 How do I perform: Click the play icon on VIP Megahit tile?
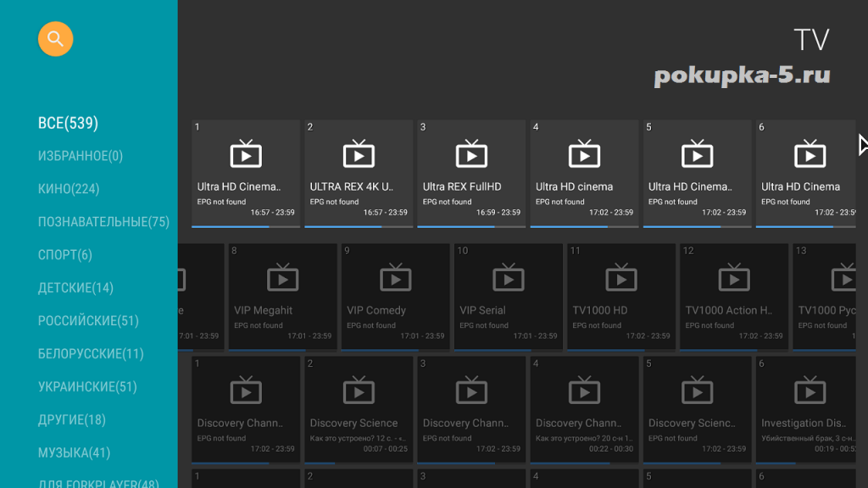(282, 278)
